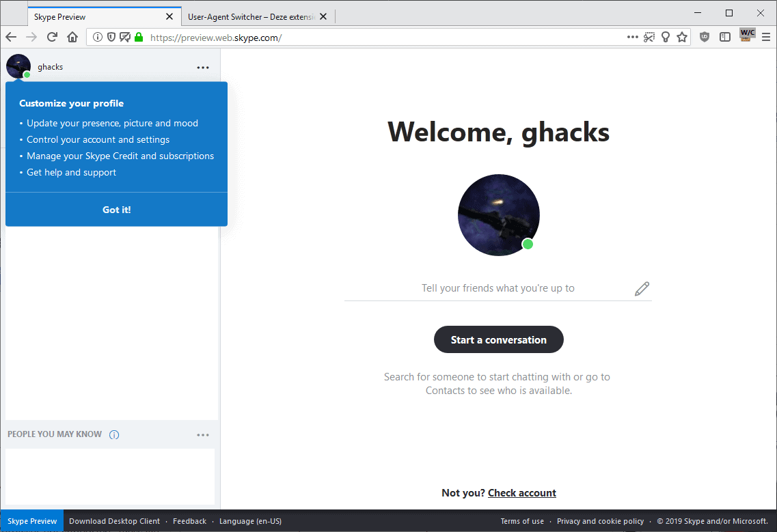This screenshot has height=532, width=777.
Task: Click the 'Customize your profile' heading
Action: (x=71, y=103)
